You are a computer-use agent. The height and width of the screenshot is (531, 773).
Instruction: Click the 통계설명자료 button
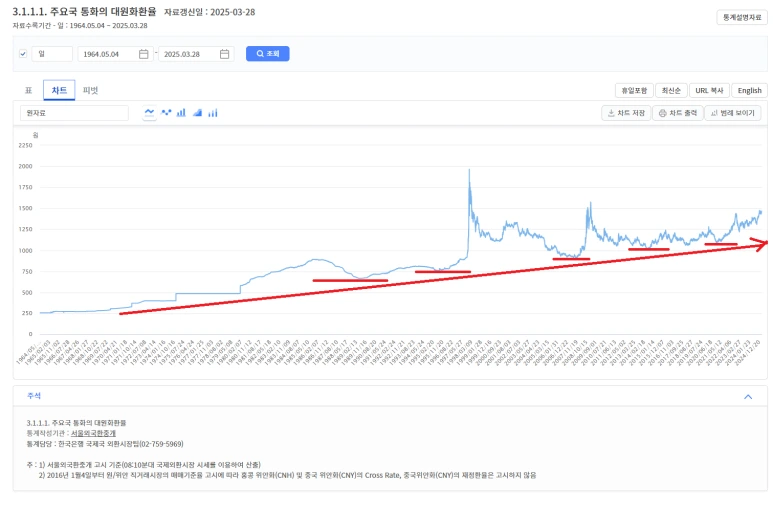pyautogui.click(x=742, y=17)
